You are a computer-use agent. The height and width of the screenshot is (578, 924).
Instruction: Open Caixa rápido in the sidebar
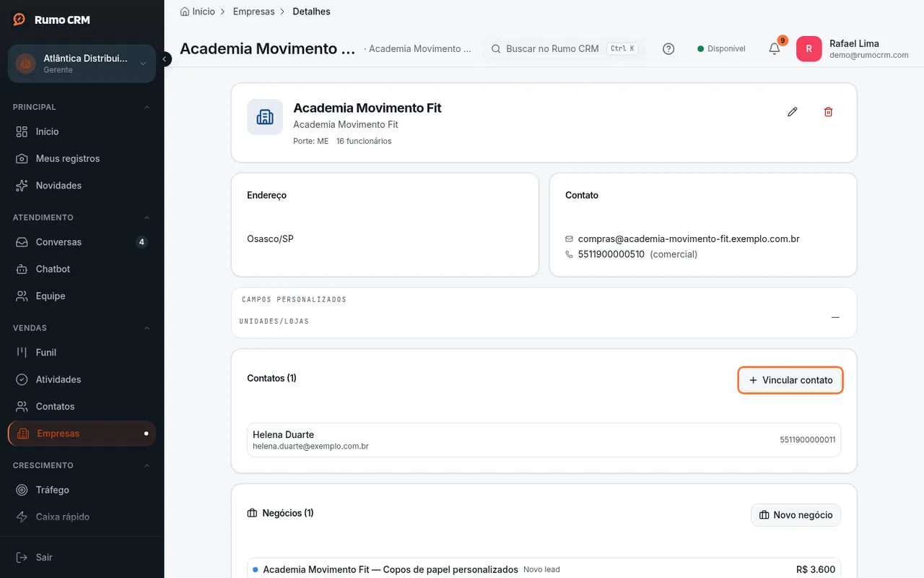click(82, 517)
